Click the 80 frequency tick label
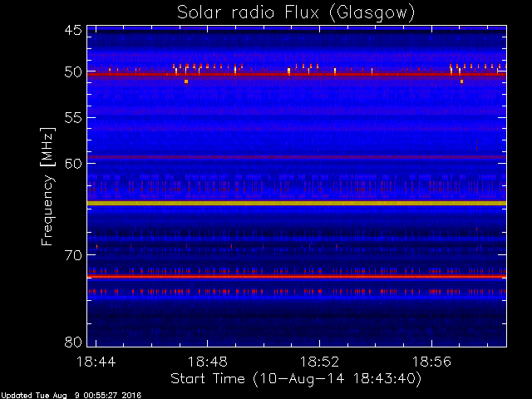The image size is (532, 399). (73, 342)
